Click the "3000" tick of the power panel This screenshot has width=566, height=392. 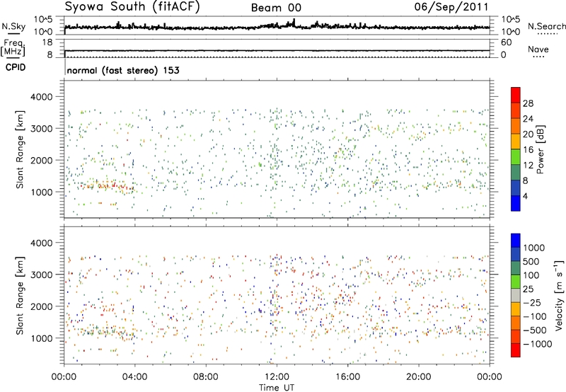click(x=41, y=129)
